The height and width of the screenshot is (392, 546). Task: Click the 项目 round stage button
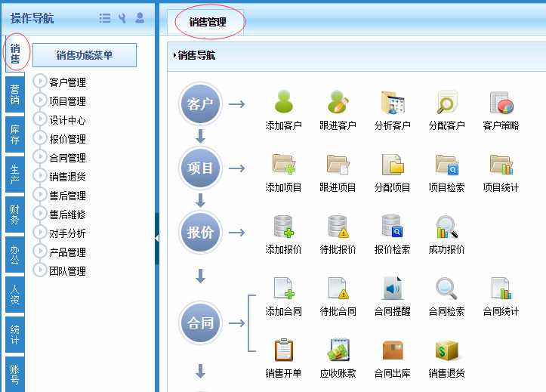coord(200,168)
